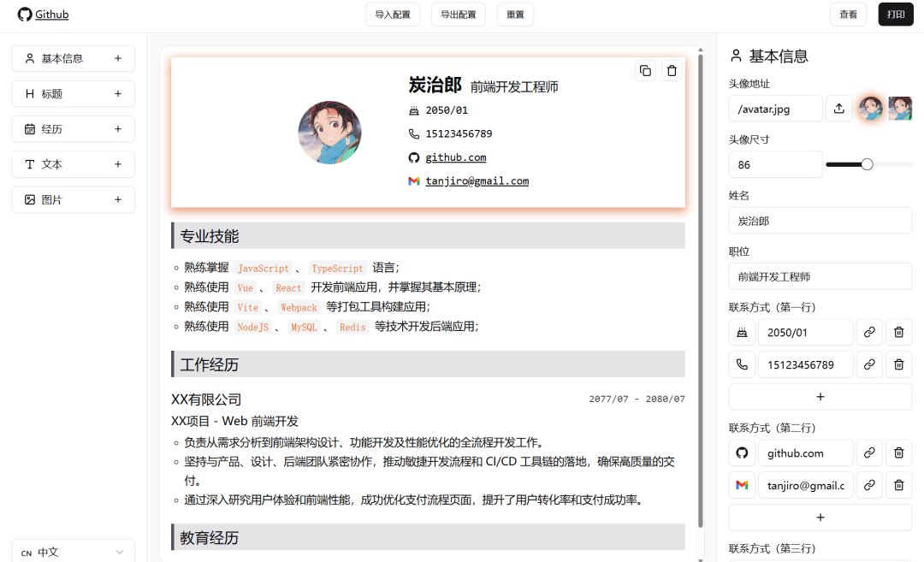Adjust the 头像尺寸 slider
The width and height of the screenshot is (924, 562).
(867, 163)
